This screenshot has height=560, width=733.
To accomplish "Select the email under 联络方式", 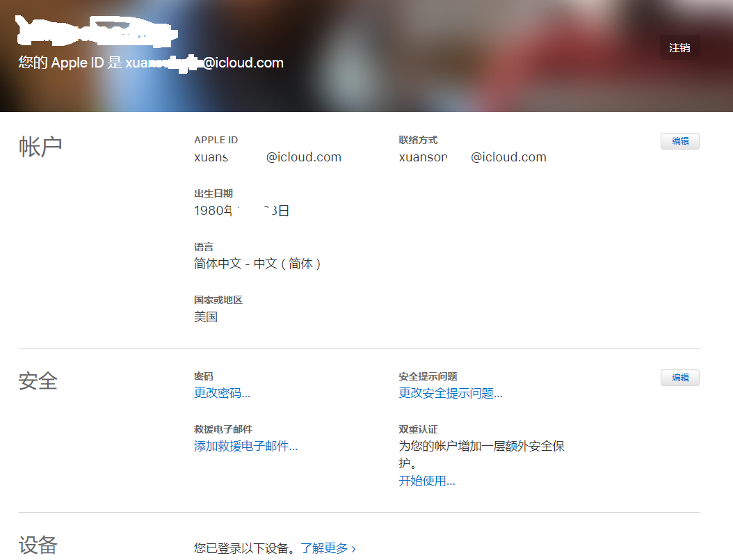I will click(x=473, y=157).
